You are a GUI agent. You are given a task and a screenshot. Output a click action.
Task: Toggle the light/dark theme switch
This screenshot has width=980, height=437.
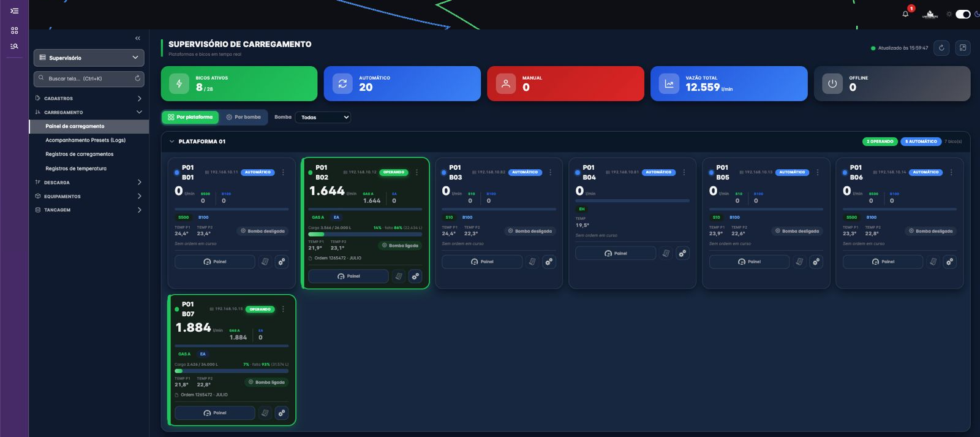click(963, 14)
